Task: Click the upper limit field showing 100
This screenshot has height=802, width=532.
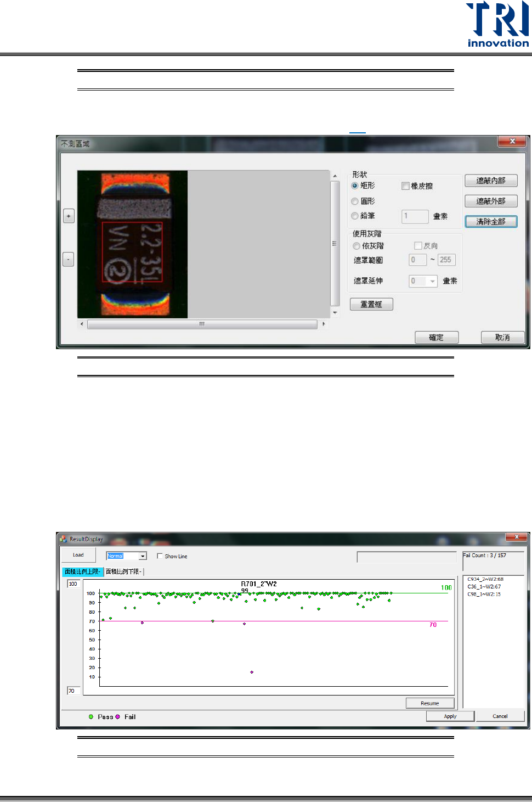Action: point(73,584)
